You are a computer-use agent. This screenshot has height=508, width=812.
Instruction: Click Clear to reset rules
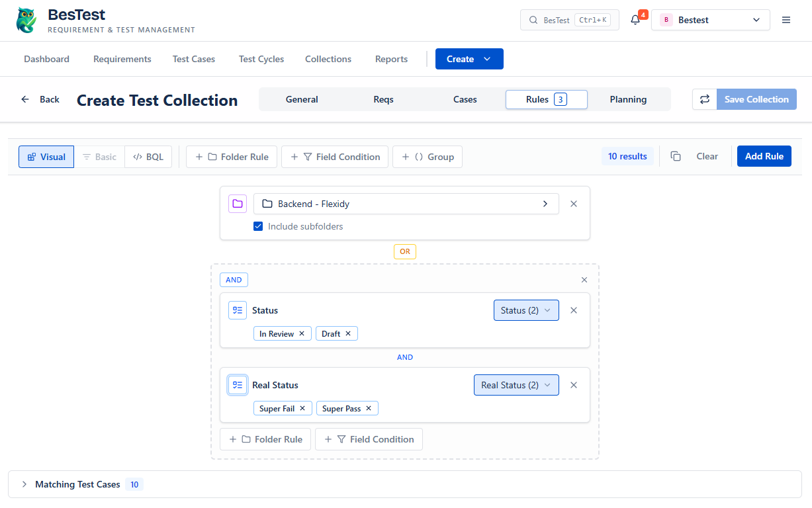707,156
